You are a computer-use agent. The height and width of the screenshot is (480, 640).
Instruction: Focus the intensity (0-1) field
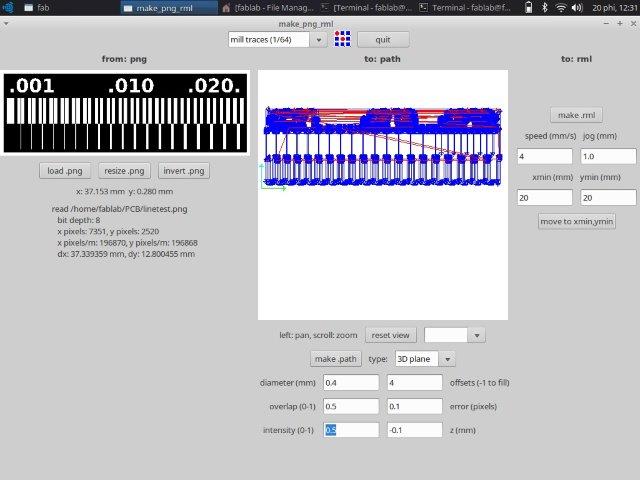[351, 430]
